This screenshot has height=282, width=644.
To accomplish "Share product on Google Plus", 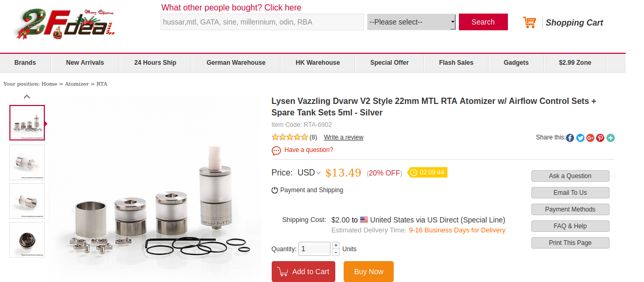I will point(590,138).
